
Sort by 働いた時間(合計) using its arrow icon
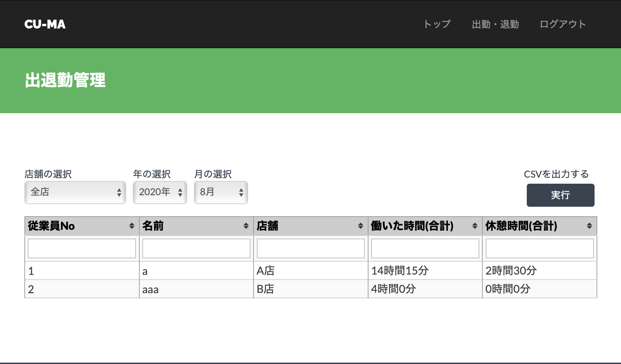475,226
